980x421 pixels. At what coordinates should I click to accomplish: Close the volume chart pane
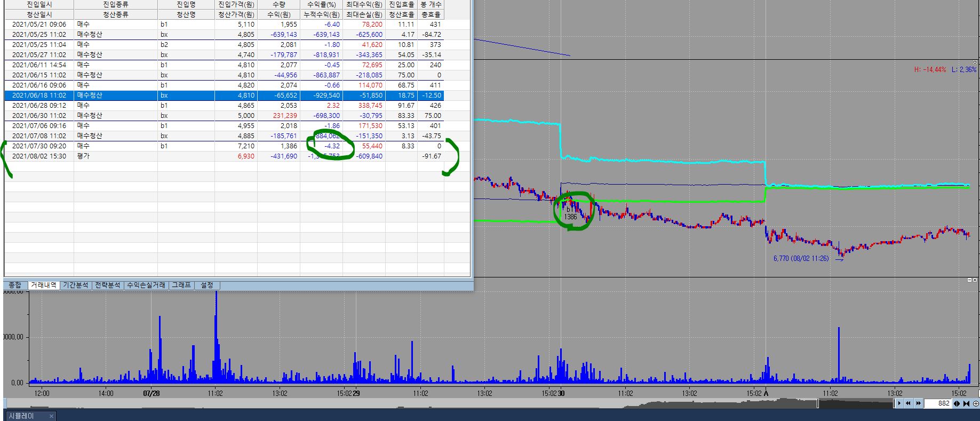coord(976,280)
